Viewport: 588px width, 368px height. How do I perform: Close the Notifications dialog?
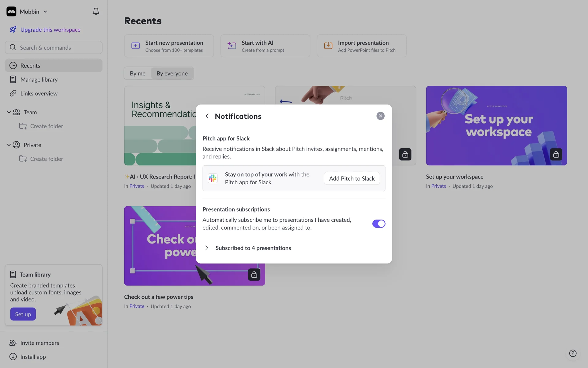pyautogui.click(x=380, y=116)
